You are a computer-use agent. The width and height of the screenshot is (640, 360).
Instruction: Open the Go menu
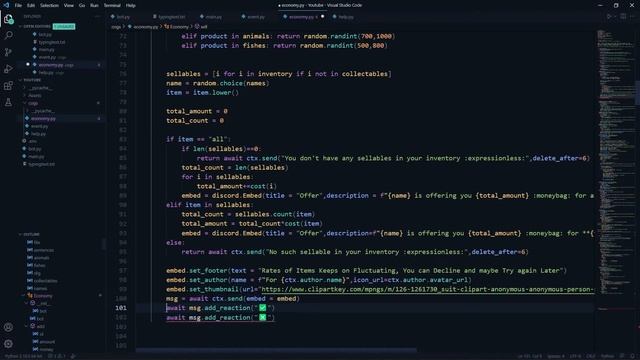[x=82, y=5]
